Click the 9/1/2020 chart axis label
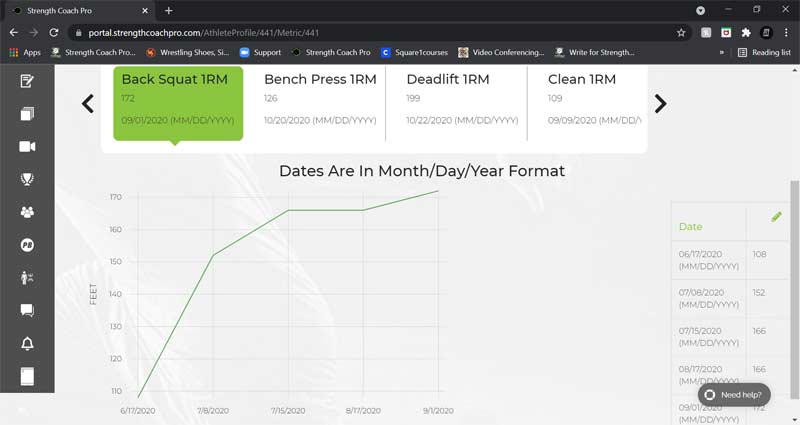 pyautogui.click(x=438, y=410)
